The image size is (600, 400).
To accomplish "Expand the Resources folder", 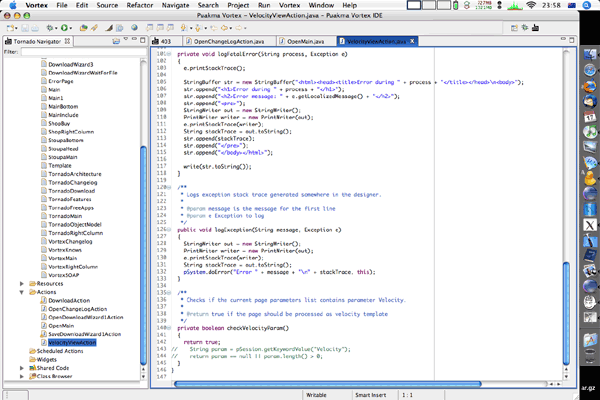I will click(x=22, y=284).
